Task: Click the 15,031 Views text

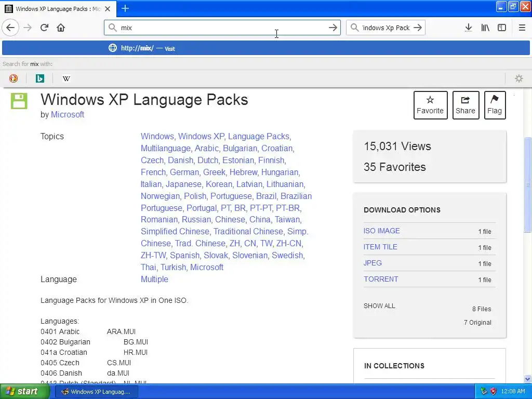Action: tap(397, 146)
